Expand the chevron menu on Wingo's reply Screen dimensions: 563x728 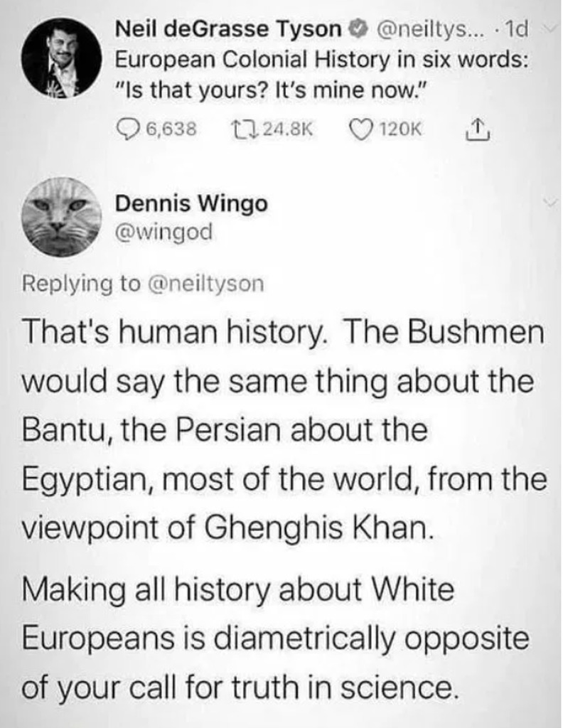tap(550, 202)
